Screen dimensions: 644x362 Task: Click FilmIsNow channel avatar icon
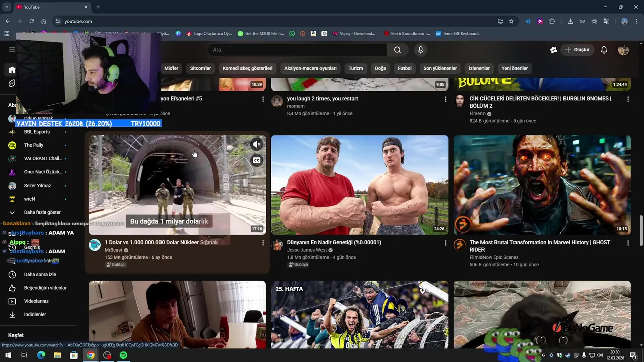[x=460, y=245]
